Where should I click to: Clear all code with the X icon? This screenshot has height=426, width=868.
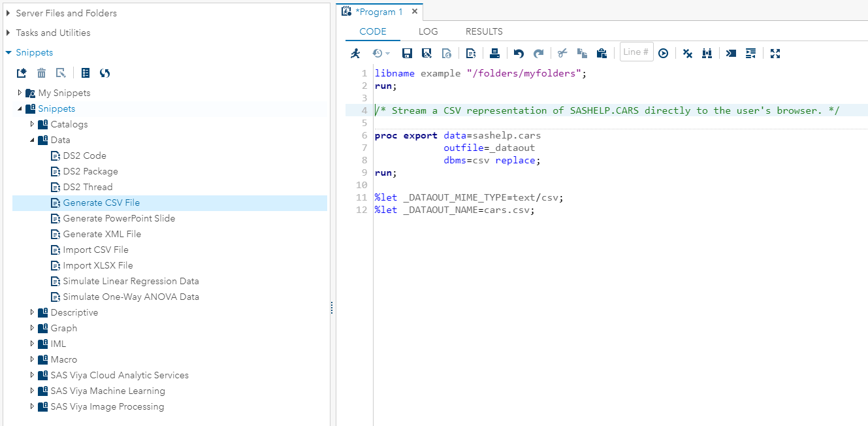[687, 54]
